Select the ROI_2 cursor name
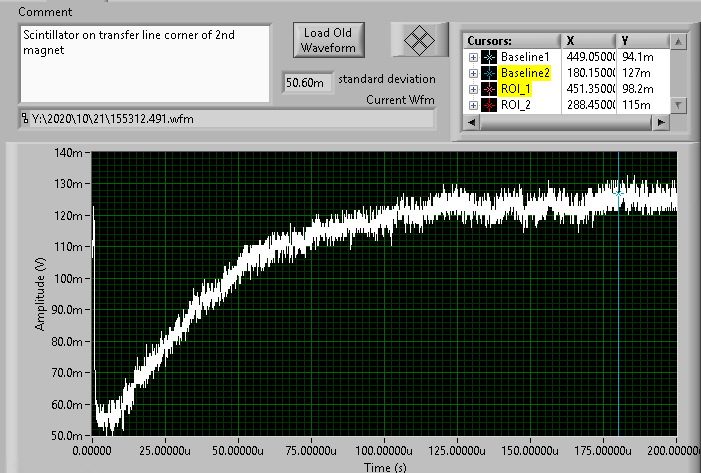The width and height of the screenshot is (701, 473). tap(517, 105)
